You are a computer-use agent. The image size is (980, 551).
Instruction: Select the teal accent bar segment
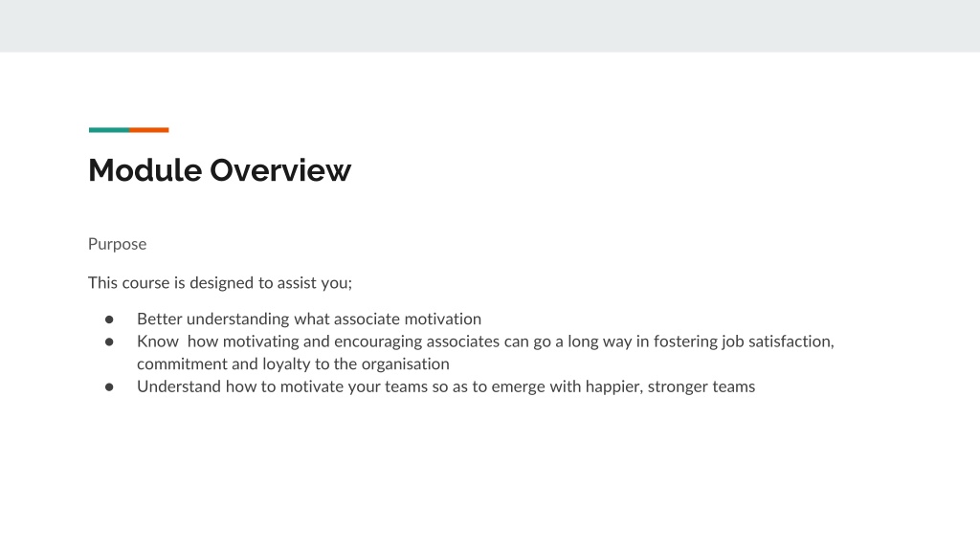point(109,130)
